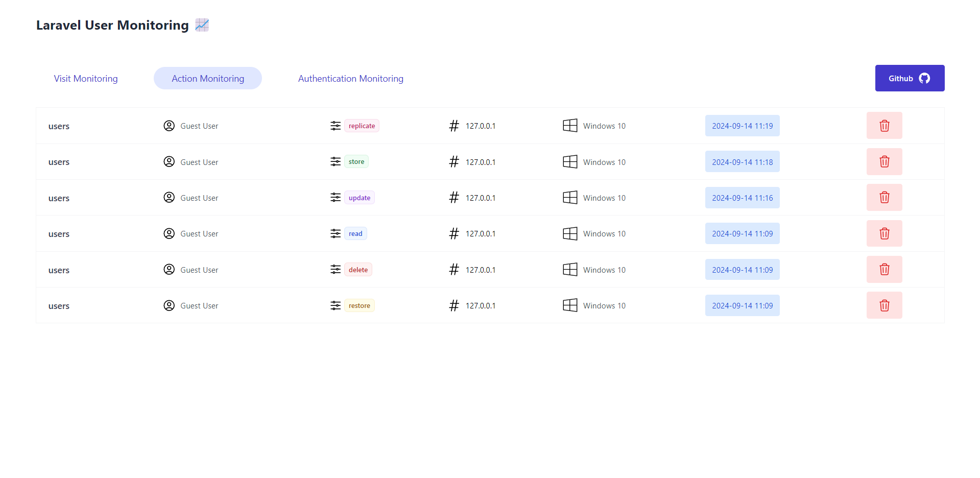The width and height of the screenshot is (980, 478).
Task: Click the Laravel User Monitoring heading
Action: tap(112, 25)
